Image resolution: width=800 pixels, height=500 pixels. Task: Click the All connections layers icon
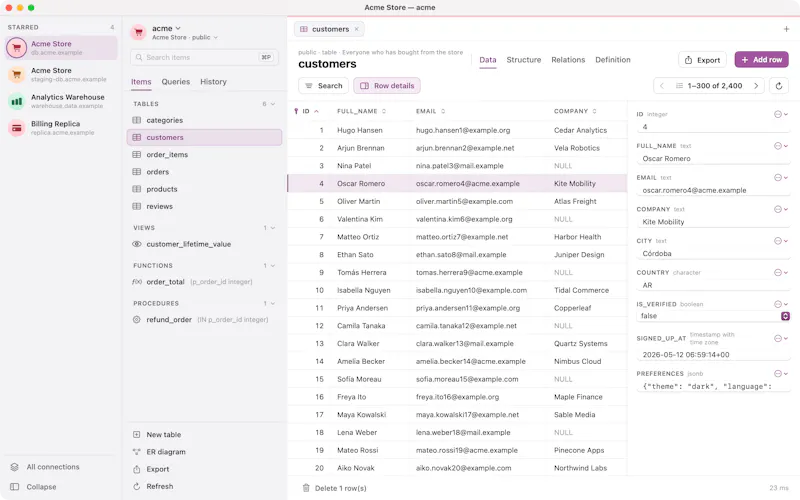tap(15, 467)
